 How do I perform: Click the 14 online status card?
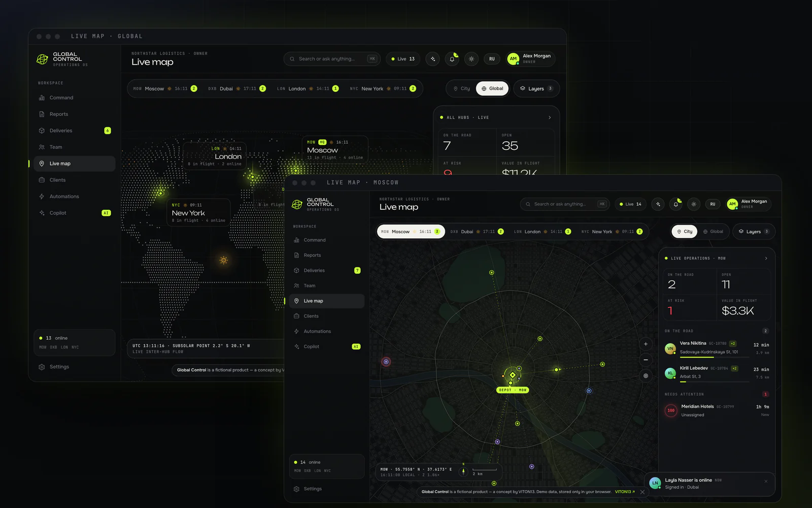[326, 466]
